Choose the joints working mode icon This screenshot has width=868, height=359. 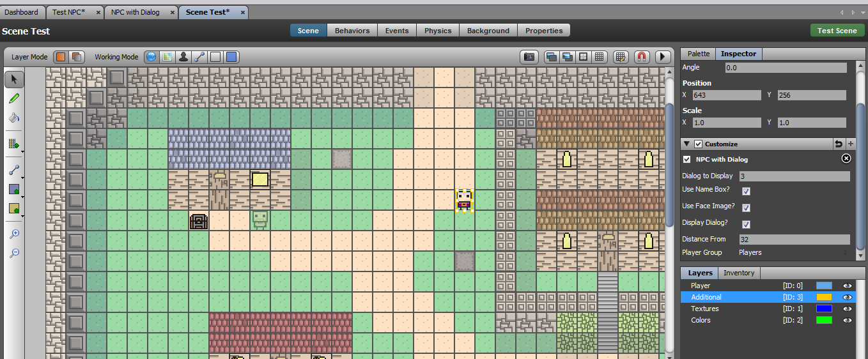tap(199, 57)
